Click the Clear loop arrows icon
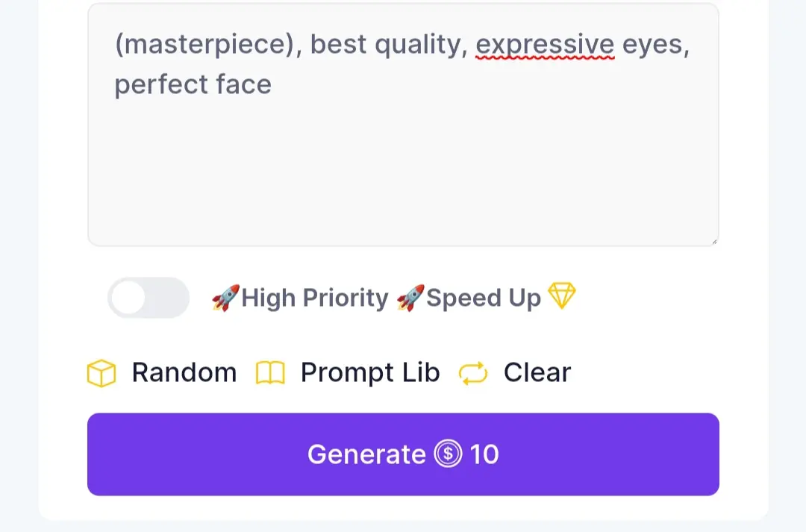 tap(473, 373)
